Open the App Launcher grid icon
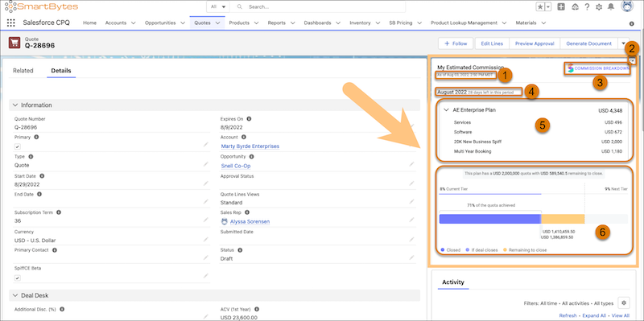The width and height of the screenshot is (644, 321). [11, 23]
